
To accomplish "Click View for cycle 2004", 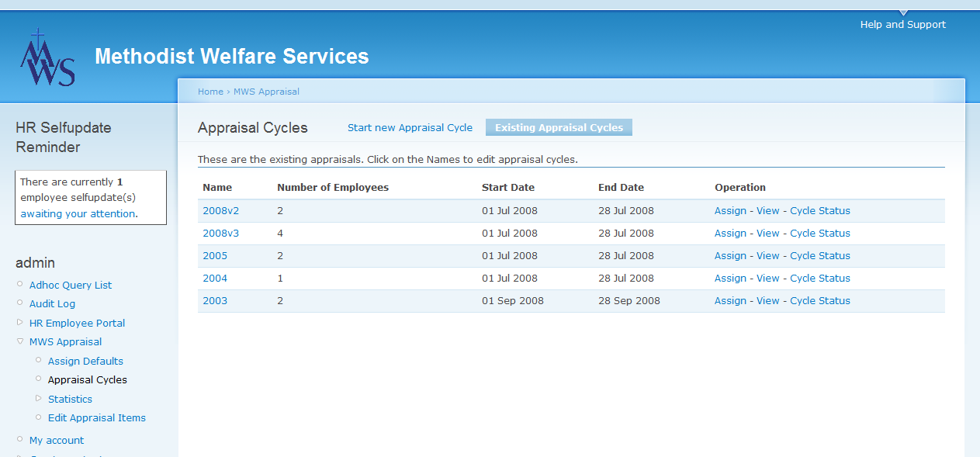I will click(768, 278).
